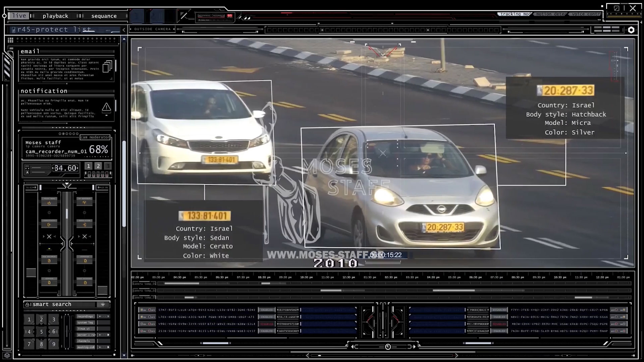Screen dimensions: 644x362
Task: Open the recordings entry
Action: tap(85, 316)
